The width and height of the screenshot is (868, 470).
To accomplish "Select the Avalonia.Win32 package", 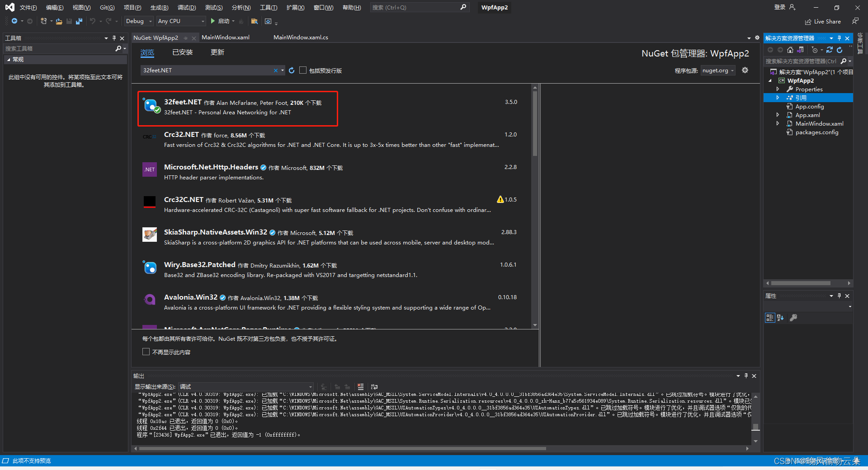I will tap(332, 302).
